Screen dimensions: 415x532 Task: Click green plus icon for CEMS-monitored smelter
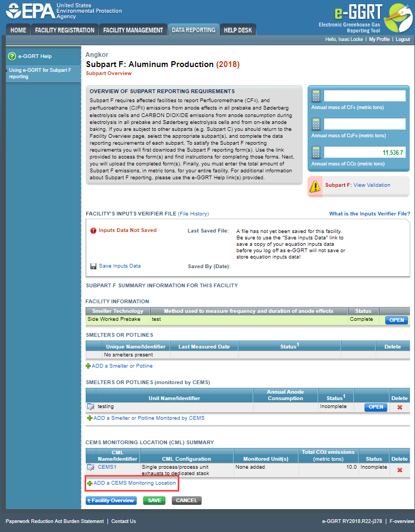click(x=89, y=418)
